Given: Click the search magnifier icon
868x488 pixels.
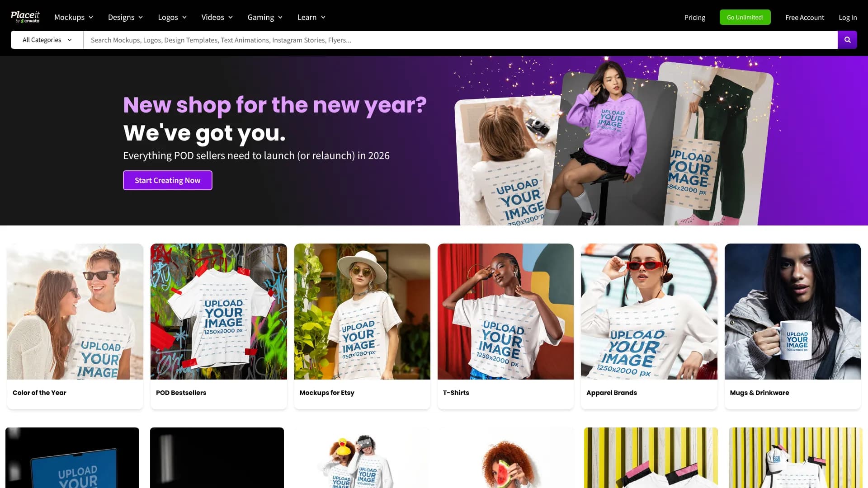Looking at the screenshot, I should [x=848, y=40].
